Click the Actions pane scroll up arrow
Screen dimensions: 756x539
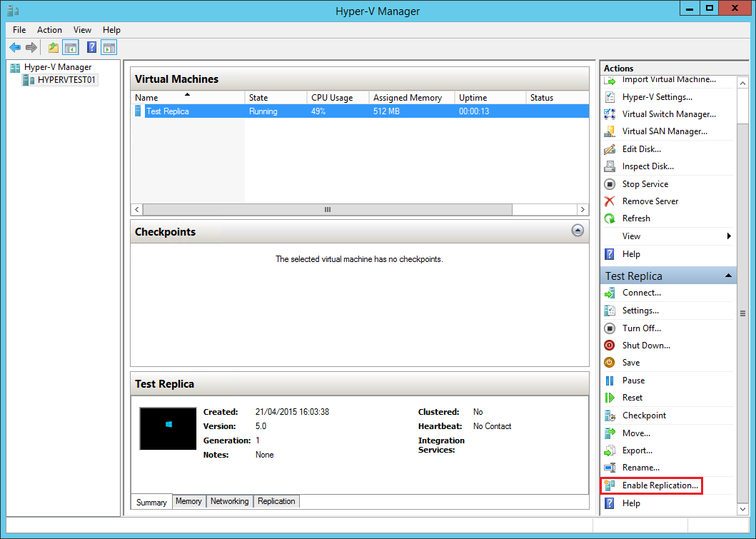pos(742,83)
